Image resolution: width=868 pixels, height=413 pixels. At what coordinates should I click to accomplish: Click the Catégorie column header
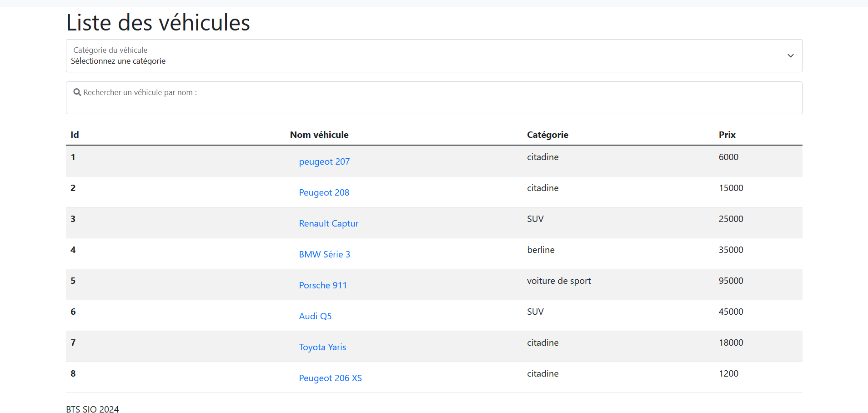click(x=547, y=135)
